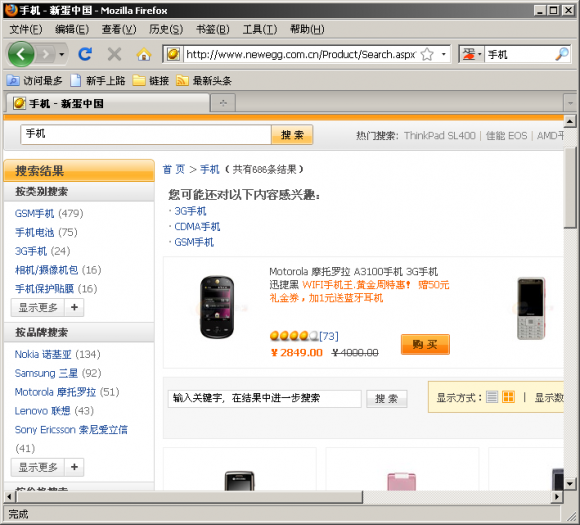Expand 显示更多 under category search
The image size is (580, 525).
[x=47, y=307]
